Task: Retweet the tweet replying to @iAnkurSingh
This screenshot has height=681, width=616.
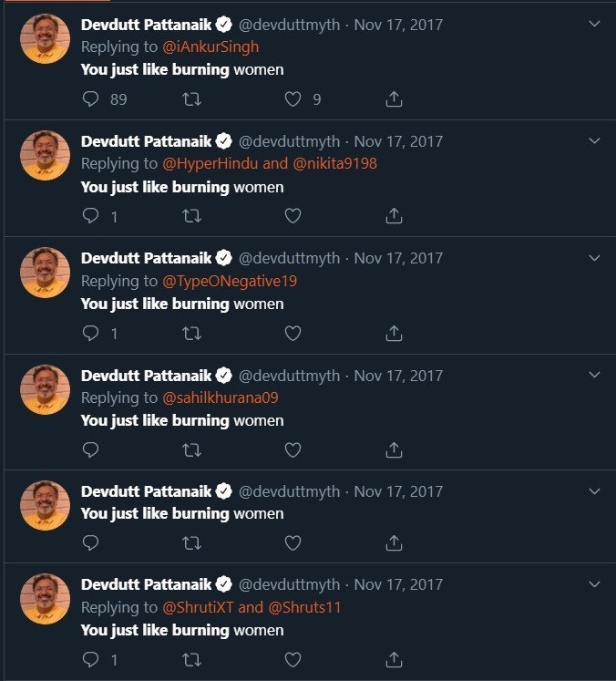Action: 191,99
